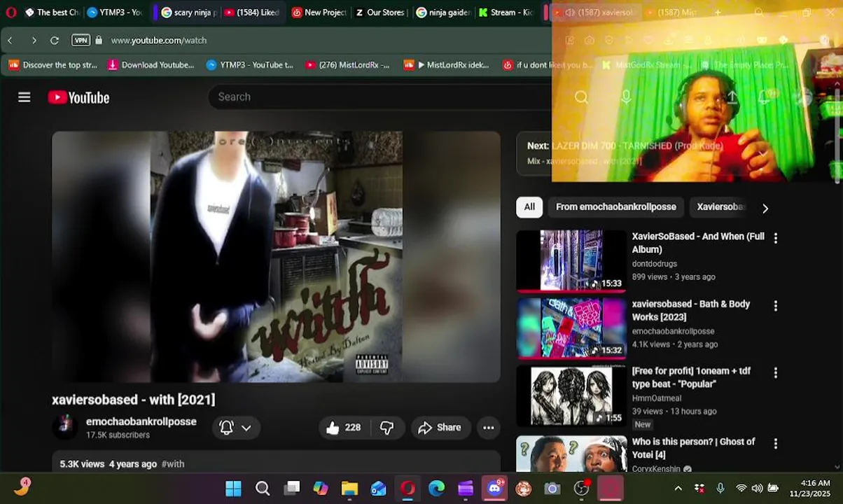Switch to New Project browser tab
This screenshot has height=504, width=843.
[x=319, y=12]
